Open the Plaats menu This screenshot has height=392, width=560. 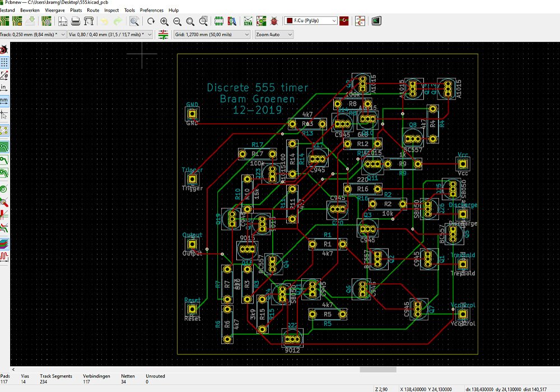pos(76,10)
